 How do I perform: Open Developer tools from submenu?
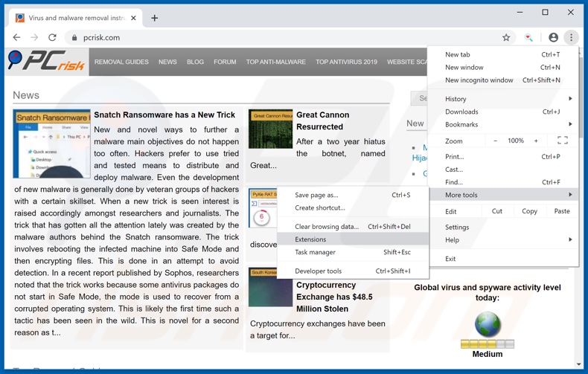353,271
